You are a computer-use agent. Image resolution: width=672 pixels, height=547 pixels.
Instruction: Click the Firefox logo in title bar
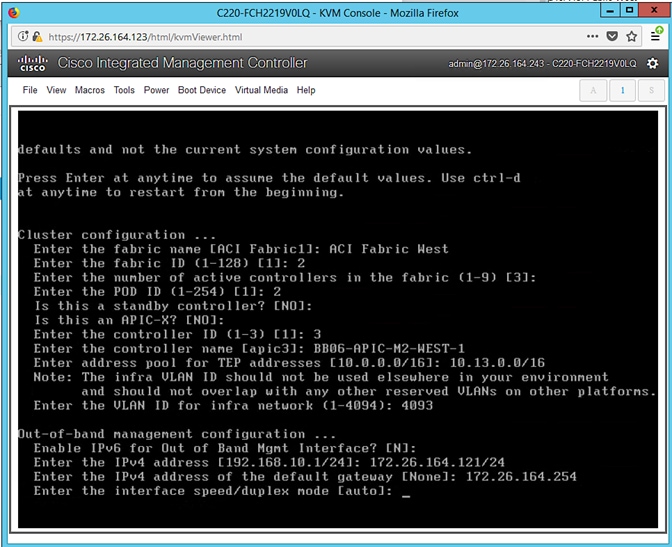pyautogui.click(x=14, y=12)
